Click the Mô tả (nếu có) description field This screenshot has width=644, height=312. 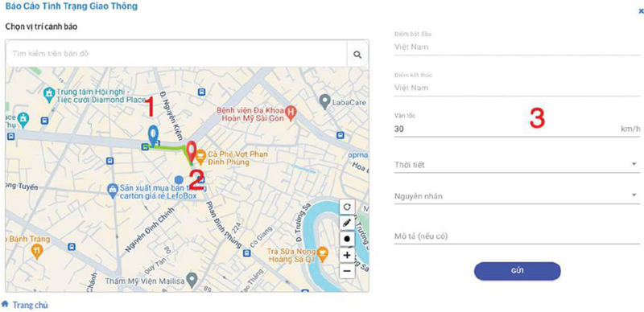coord(517,236)
